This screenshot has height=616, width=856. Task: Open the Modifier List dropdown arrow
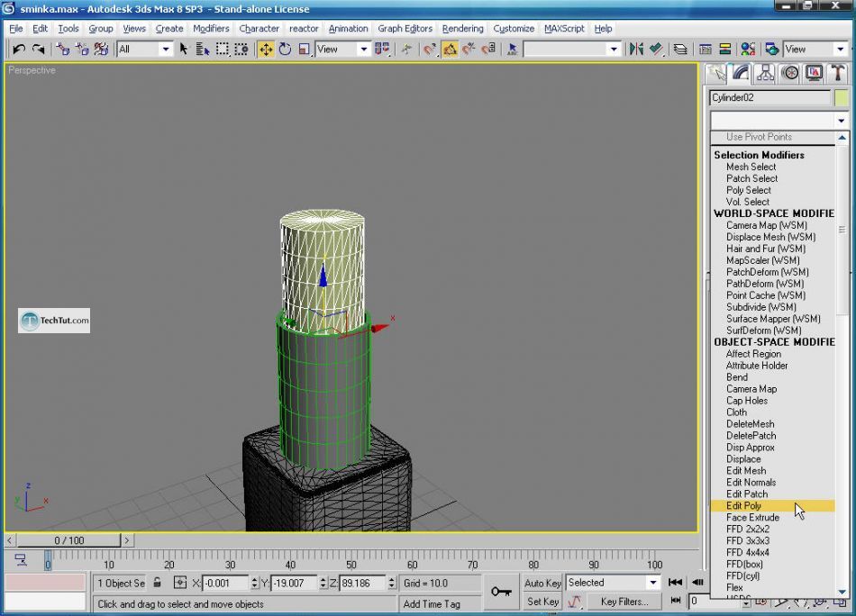[842, 120]
